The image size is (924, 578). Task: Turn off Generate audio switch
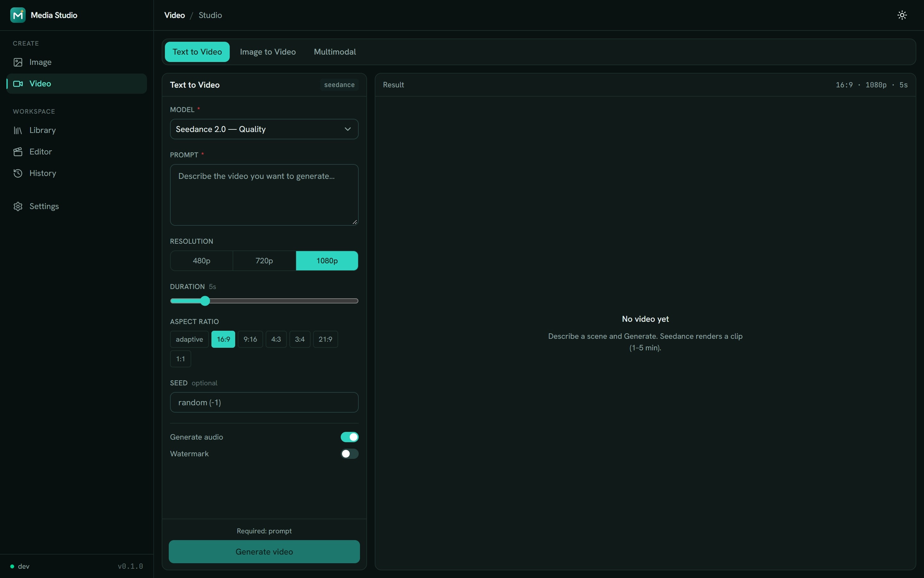pyautogui.click(x=349, y=437)
